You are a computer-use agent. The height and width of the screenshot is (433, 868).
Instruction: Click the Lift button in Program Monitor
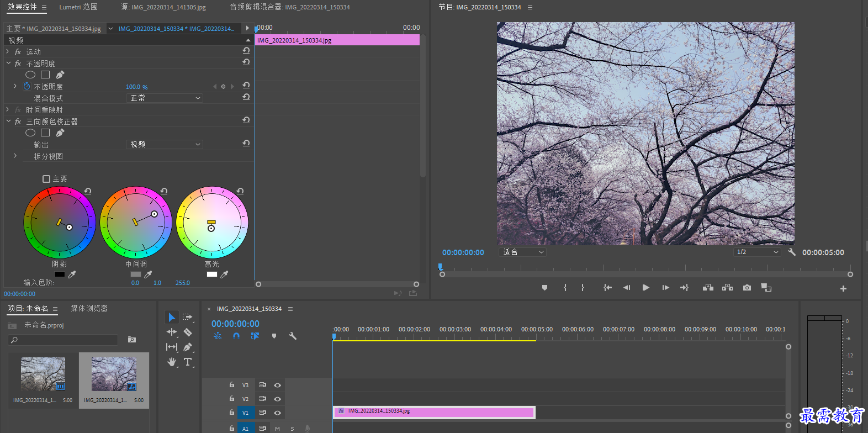(x=708, y=288)
